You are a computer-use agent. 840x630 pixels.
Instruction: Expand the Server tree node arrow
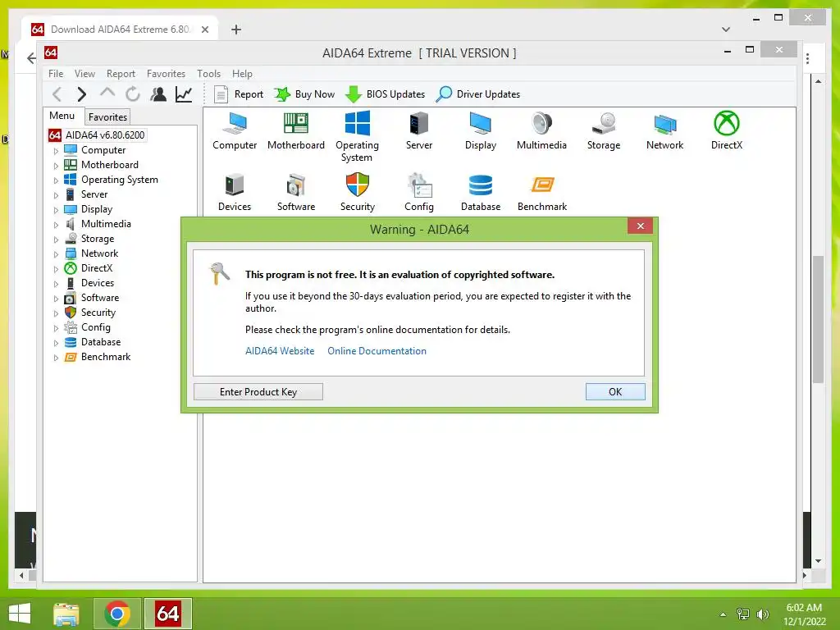[x=56, y=195]
